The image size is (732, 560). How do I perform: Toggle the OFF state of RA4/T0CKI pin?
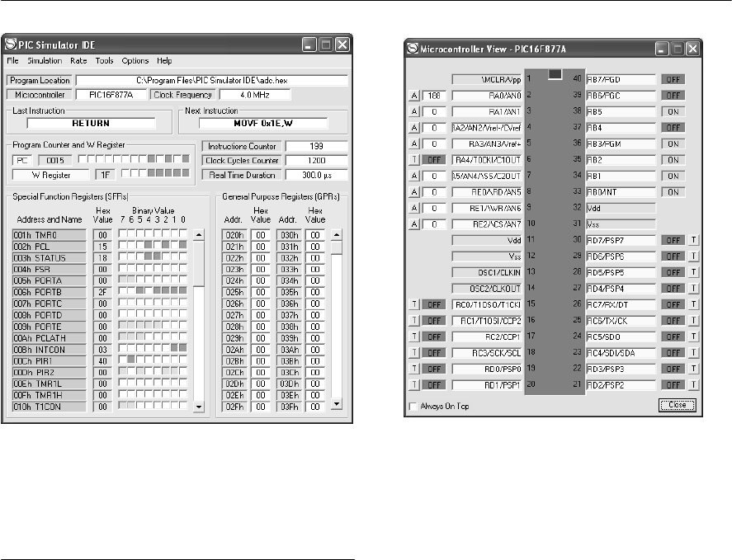(x=434, y=160)
